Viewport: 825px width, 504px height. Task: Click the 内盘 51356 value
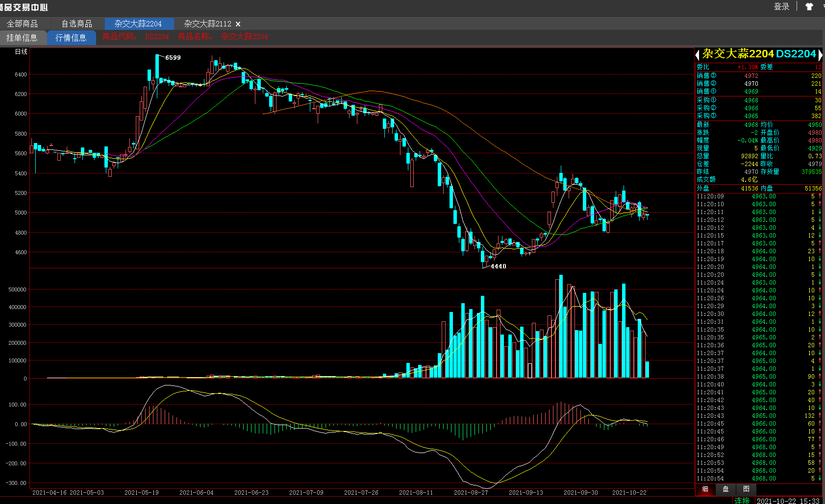(x=813, y=189)
